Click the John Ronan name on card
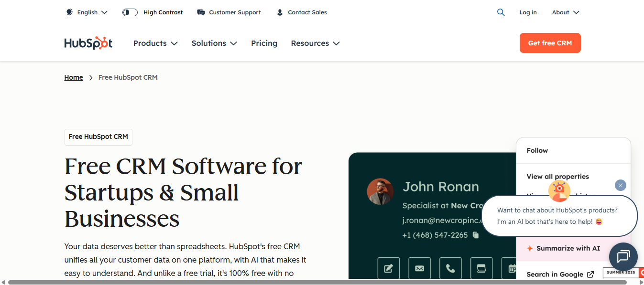Viewport: 644px width, 285px height. click(441, 187)
